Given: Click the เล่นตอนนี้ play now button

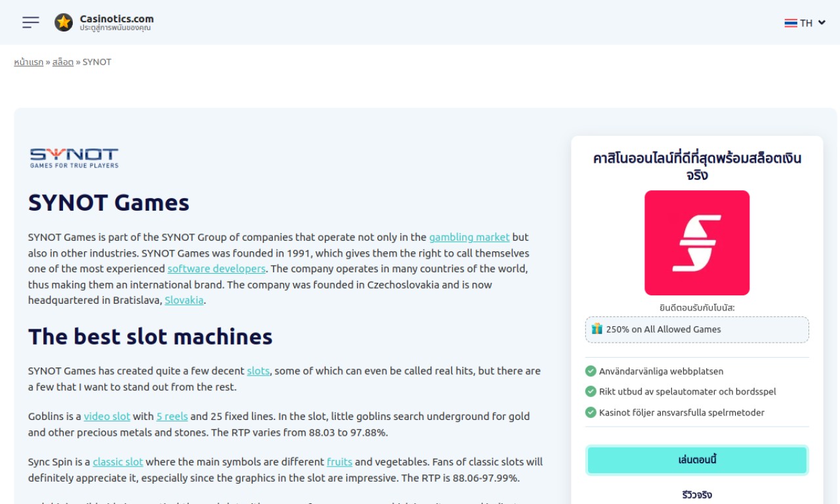Looking at the screenshot, I should pyautogui.click(x=697, y=460).
